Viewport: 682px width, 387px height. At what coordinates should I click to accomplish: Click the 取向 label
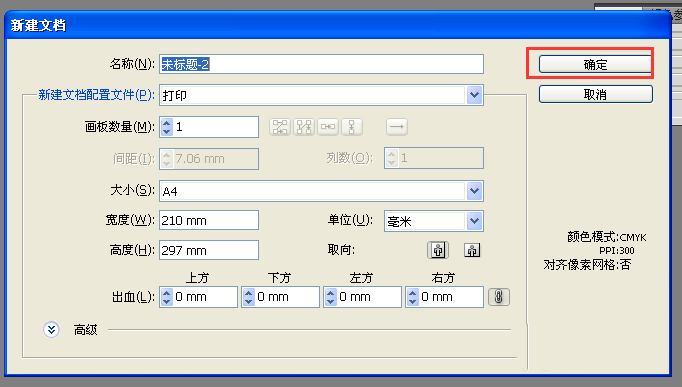(341, 250)
